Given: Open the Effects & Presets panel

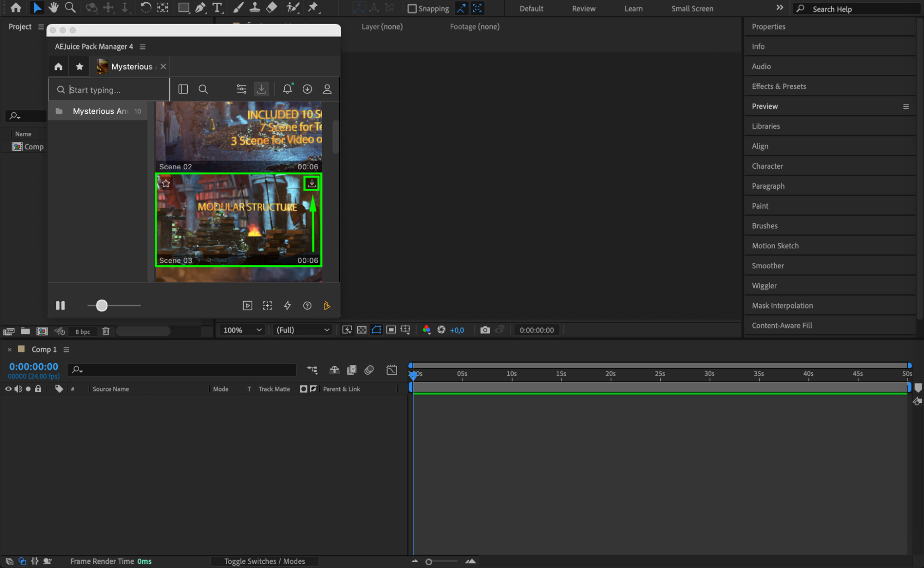Looking at the screenshot, I should [778, 86].
